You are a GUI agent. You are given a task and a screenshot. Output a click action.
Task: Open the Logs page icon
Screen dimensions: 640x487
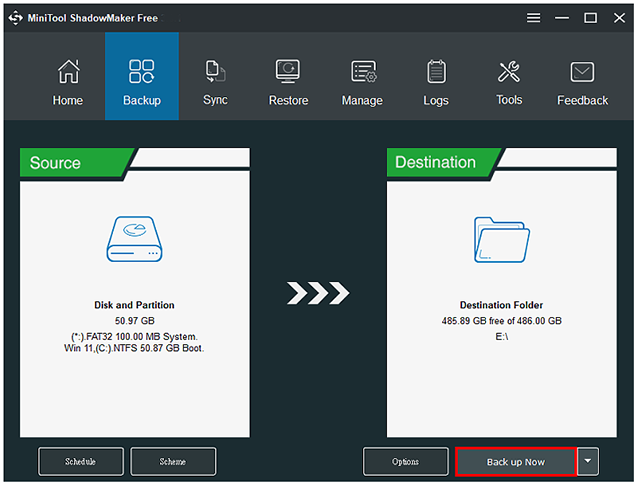[436, 71]
